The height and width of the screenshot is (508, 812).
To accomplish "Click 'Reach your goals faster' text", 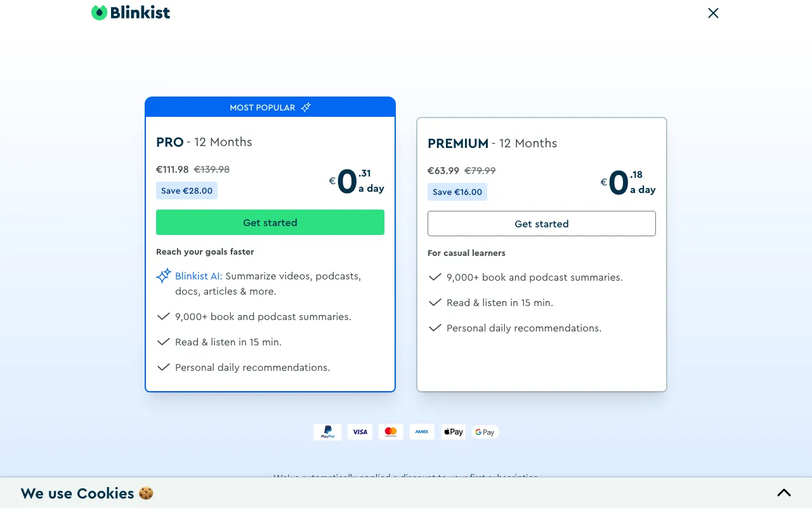I will (205, 252).
